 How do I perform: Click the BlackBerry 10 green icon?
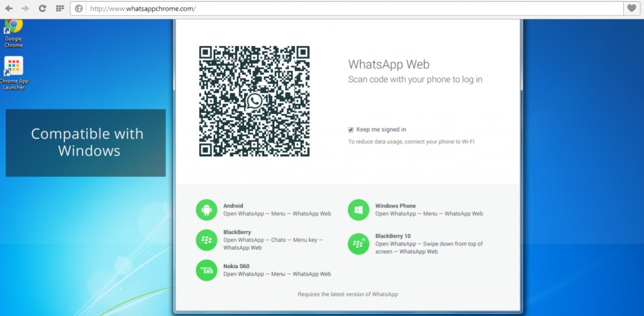pyautogui.click(x=358, y=244)
